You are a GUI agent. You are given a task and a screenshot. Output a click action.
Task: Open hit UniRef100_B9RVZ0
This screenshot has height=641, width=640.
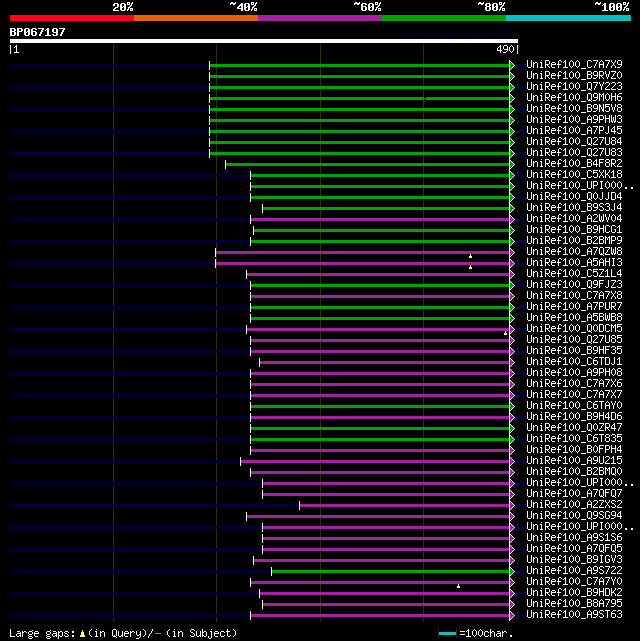click(574, 76)
